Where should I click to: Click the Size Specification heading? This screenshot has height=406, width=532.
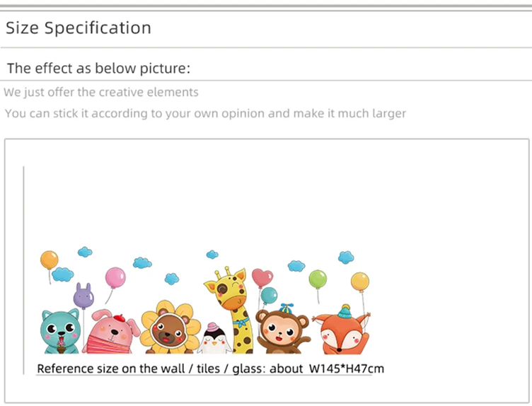[x=79, y=28]
